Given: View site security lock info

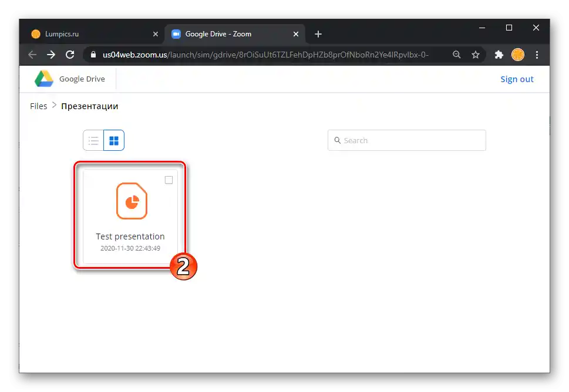Looking at the screenshot, I should click(93, 55).
